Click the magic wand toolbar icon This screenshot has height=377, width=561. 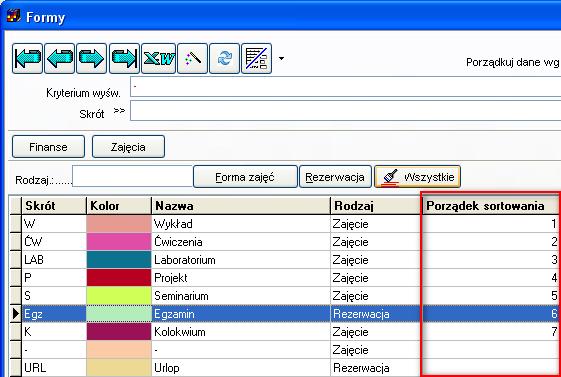click(x=192, y=58)
